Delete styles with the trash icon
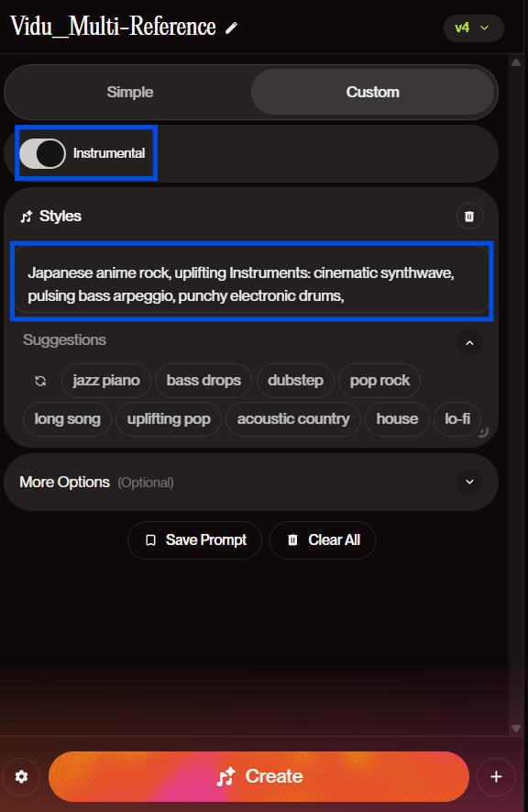The image size is (528, 812). click(x=469, y=216)
